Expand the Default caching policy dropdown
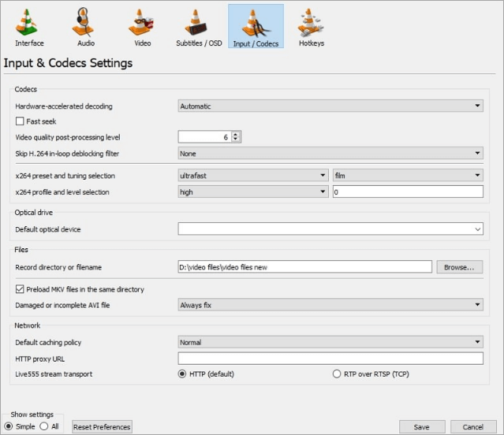This screenshot has width=504, height=435. 330,343
